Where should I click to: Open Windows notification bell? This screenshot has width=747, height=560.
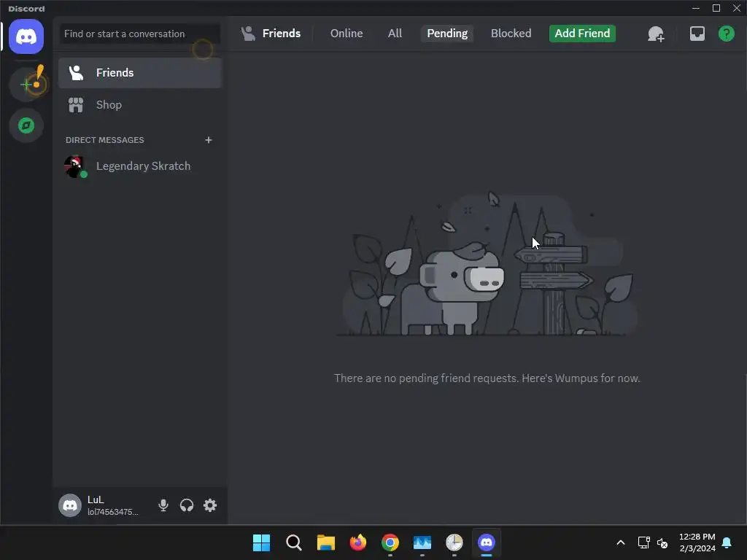727,542
